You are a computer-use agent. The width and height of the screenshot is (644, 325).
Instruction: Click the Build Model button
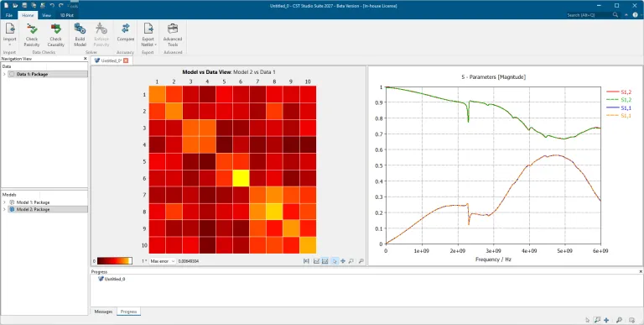pos(80,35)
